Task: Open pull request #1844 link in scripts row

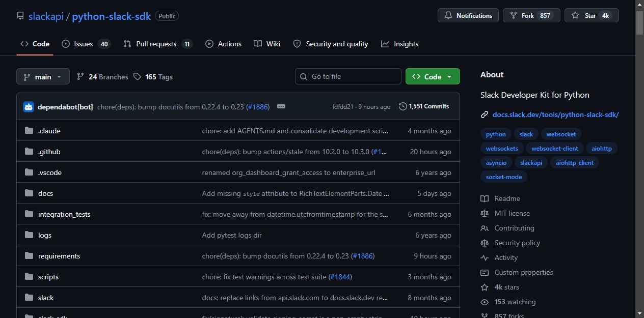Action: coord(340,277)
